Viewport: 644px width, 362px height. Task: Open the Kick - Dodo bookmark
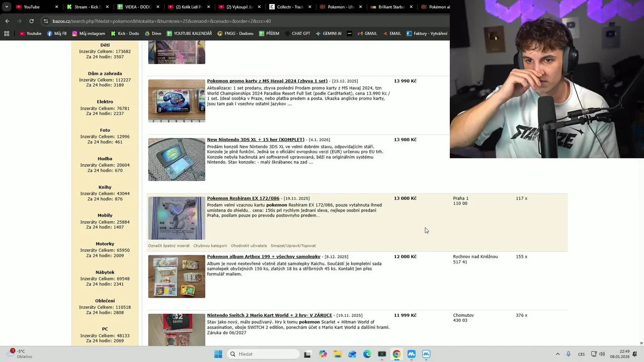(x=124, y=34)
